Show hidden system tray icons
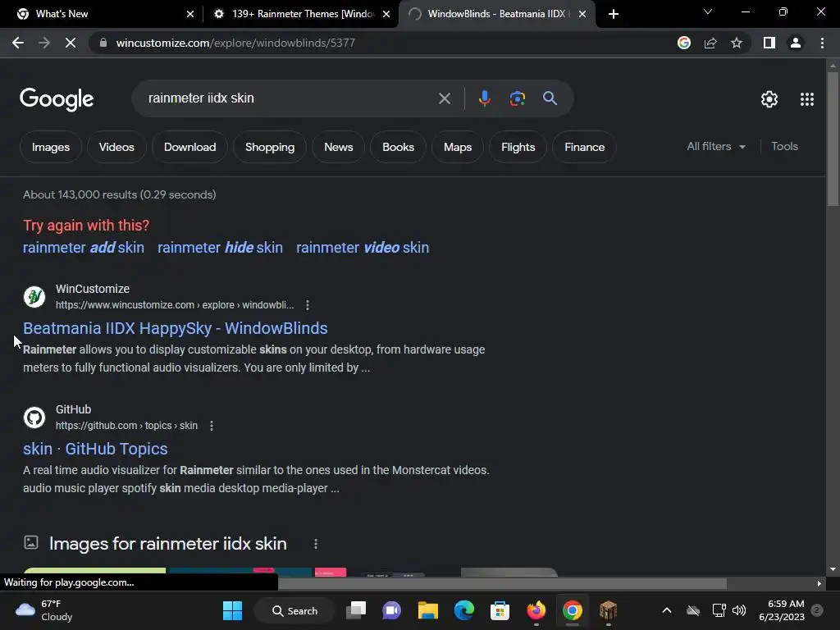The width and height of the screenshot is (840, 630). tap(667, 610)
